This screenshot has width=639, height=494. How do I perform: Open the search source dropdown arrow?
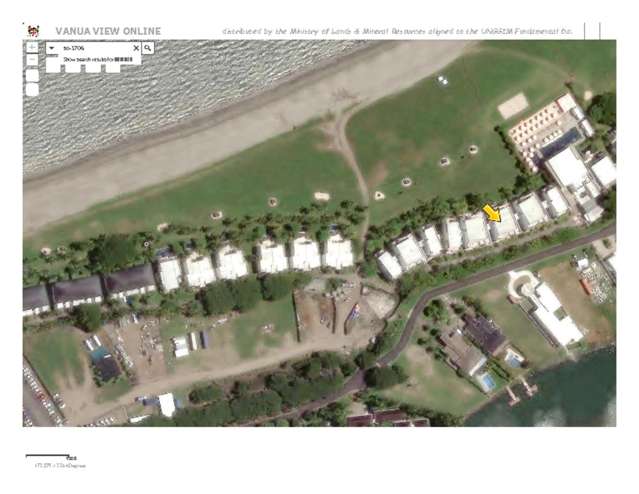pyautogui.click(x=52, y=47)
